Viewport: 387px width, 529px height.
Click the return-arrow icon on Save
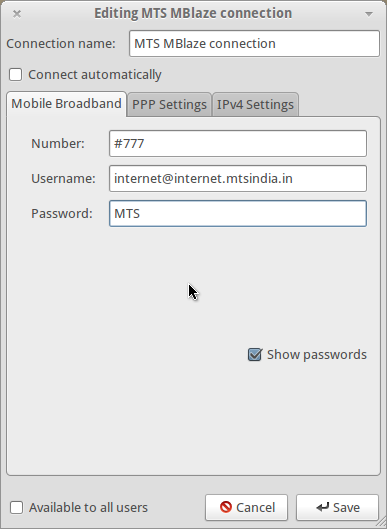pyautogui.click(x=323, y=507)
